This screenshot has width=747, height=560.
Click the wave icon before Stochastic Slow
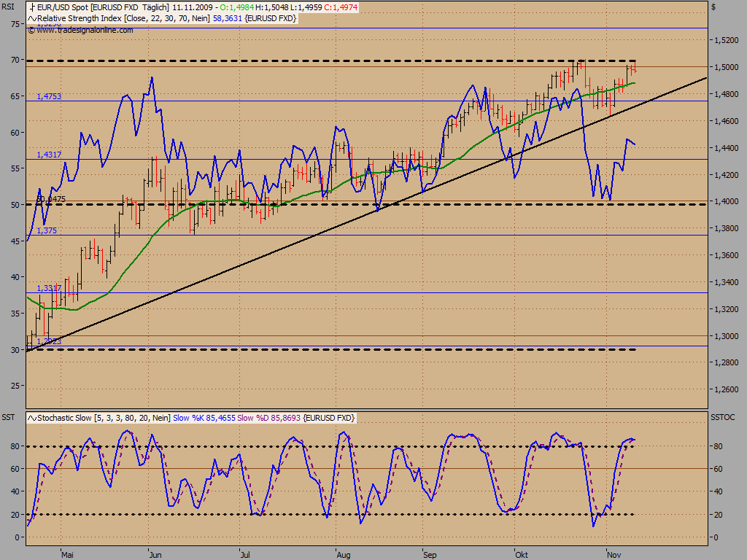[32, 418]
